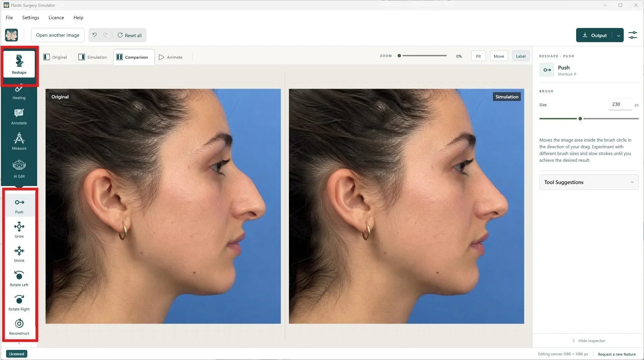Image resolution: width=644 pixels, height=360 pixels.
Task: Choose the Rotate Right tool
Action: (19, 303)
